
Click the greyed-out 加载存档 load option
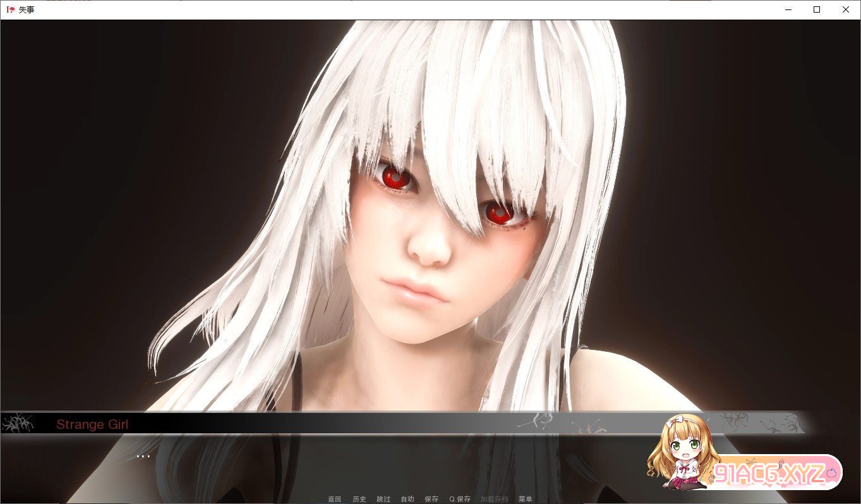pyautogui.click(x=494, y=499)
